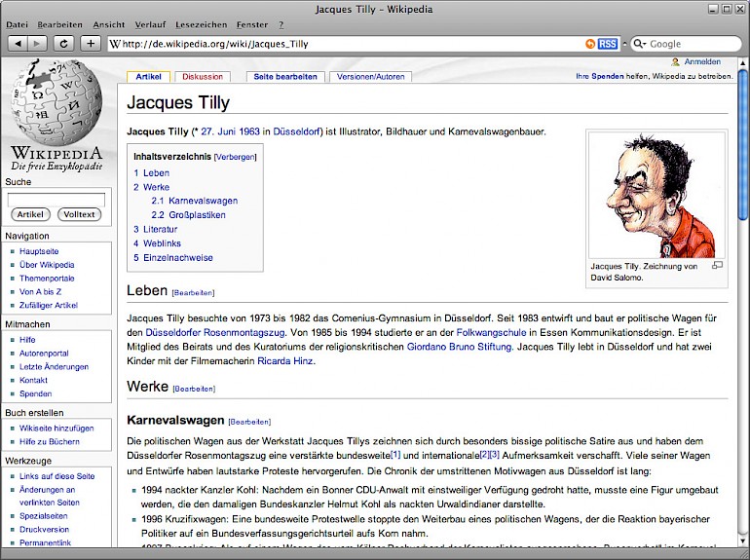Add a bookmark with the plus button
750x560 pixels.
[x=91, y=44]
